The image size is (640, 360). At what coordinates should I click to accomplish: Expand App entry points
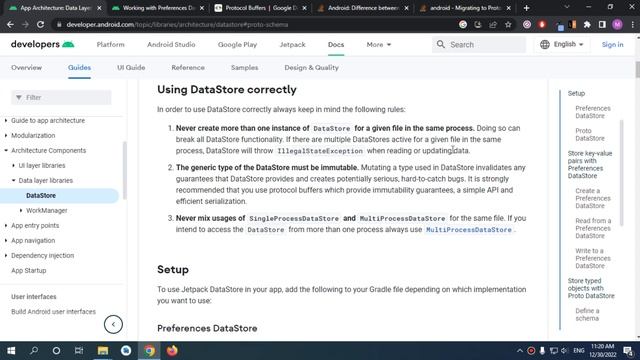coord(6,226)
